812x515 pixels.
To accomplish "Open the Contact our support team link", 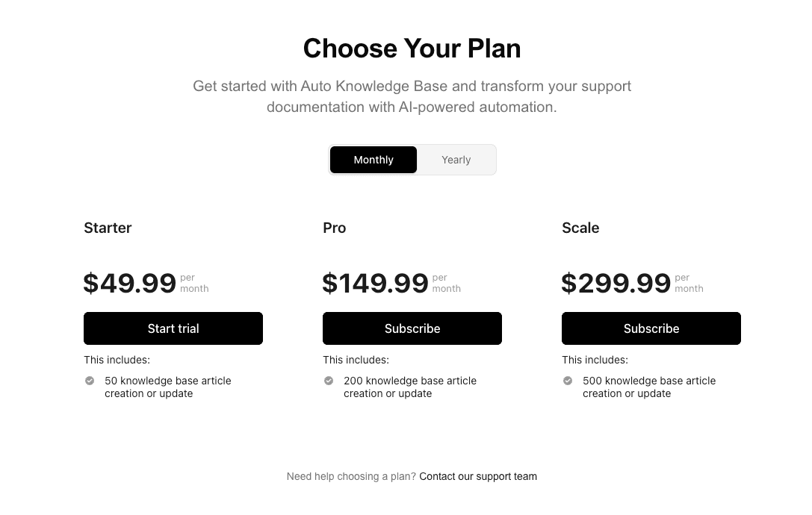I will (478, 476).
